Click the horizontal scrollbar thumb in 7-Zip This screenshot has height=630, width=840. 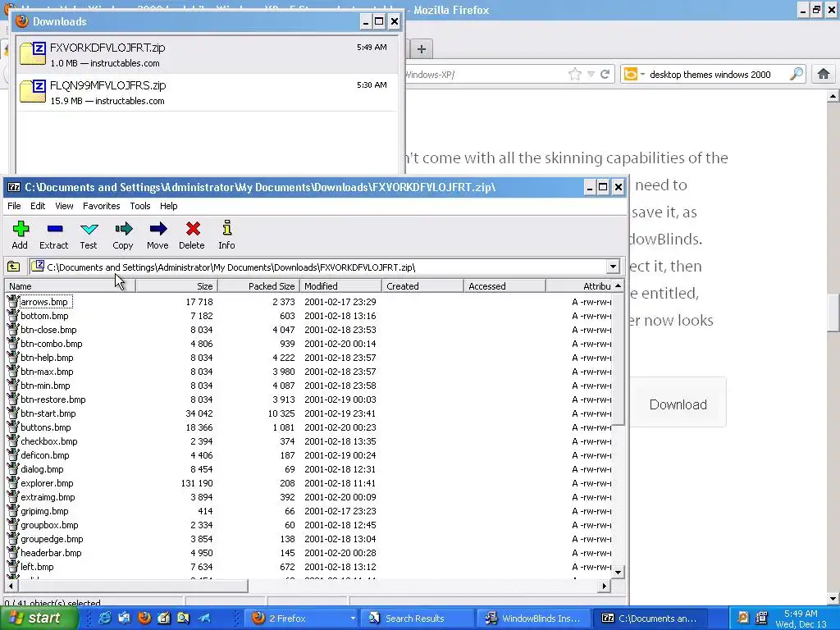coord(132,586)
